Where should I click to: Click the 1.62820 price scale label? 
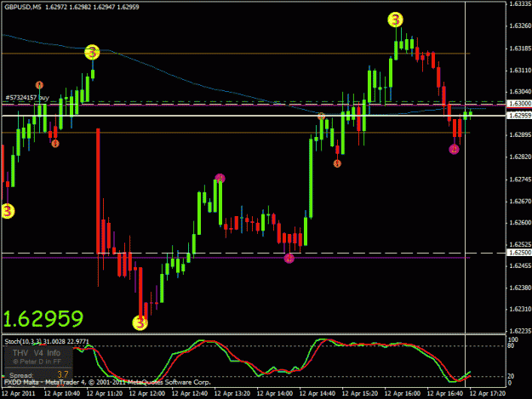[x=520, y=157]
